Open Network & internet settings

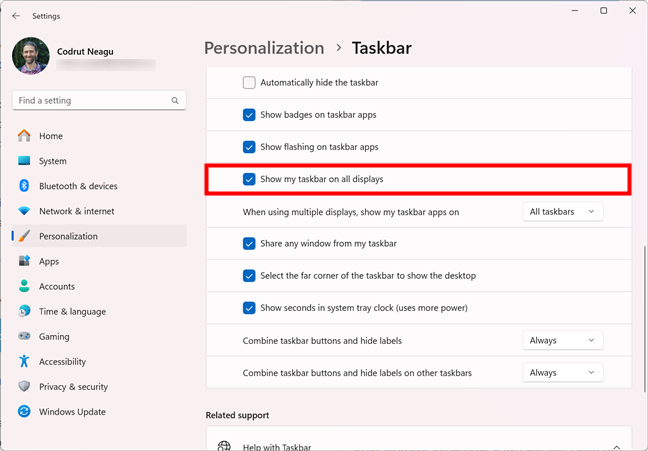coord(99,211)
